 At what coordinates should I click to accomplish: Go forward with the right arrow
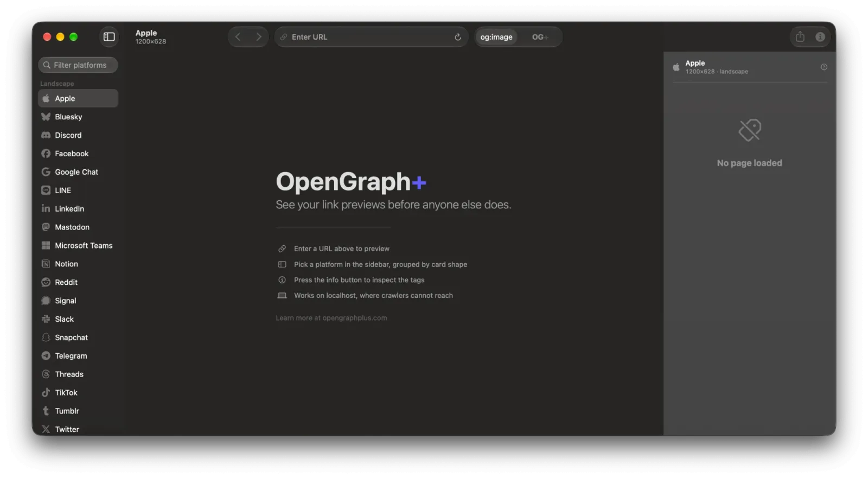pyautogui.click(x=258, y=37)
